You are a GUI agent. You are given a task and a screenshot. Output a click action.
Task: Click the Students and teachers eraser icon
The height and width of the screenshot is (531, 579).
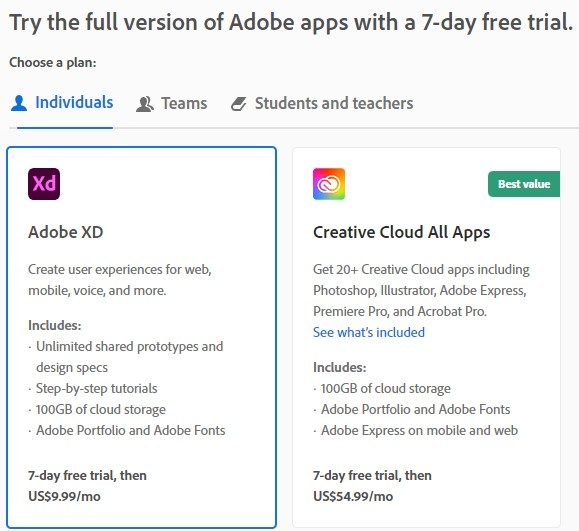[239, 104]
